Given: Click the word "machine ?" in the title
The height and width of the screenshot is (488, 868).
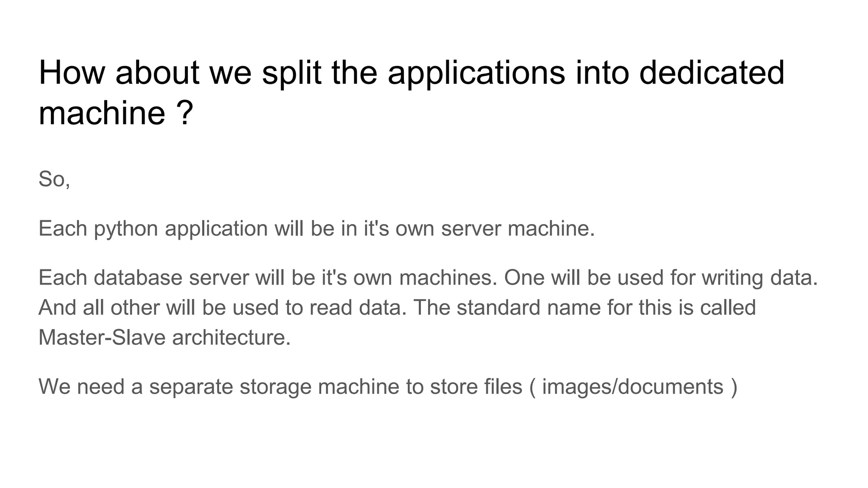Looking at the screenshot, I should [116, 113].
